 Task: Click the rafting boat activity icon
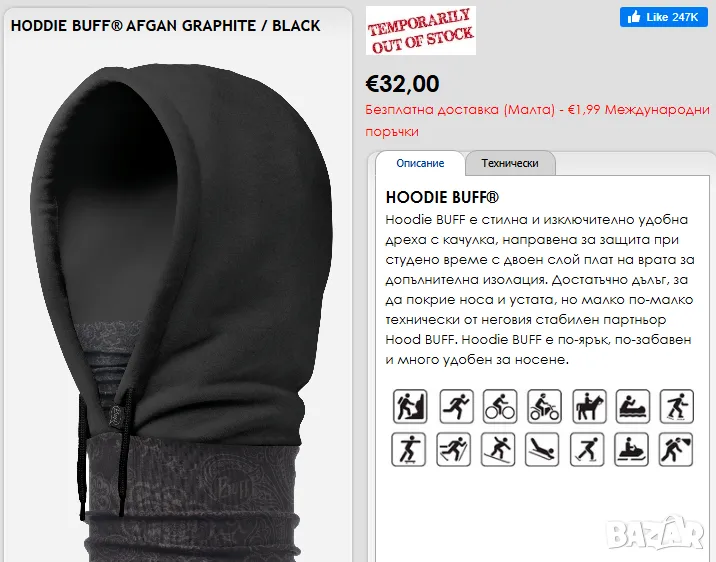(632, 406)
